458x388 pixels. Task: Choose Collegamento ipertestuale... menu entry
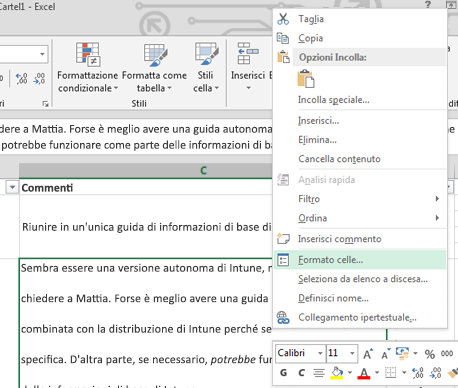tap(360, 317)
